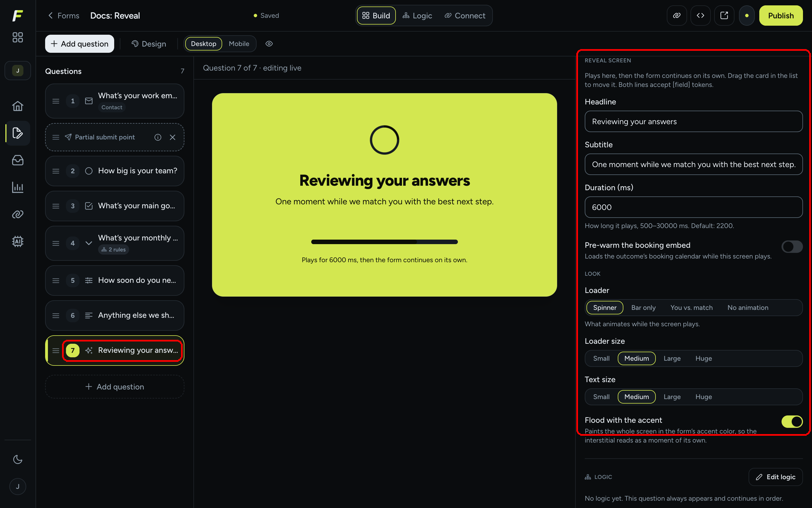Viewport: 812px width, 508px height.
Task: Show info for Partial submit point
Action: [x=158, y=137]
